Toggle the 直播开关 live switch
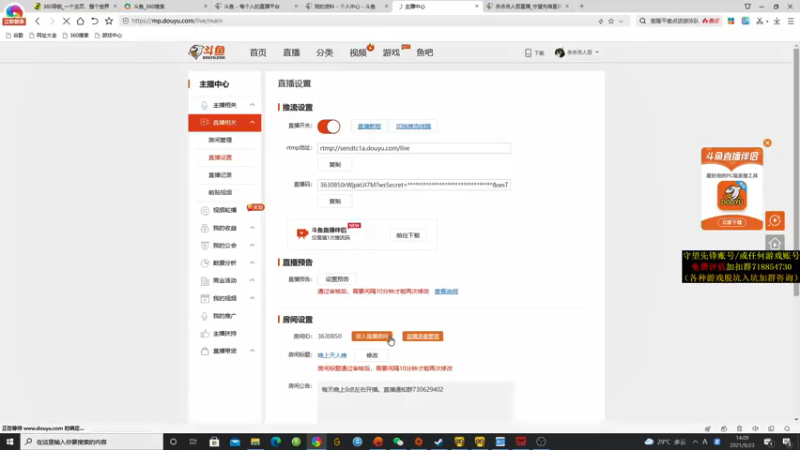The image size is (800, 450). pos(329,126)
